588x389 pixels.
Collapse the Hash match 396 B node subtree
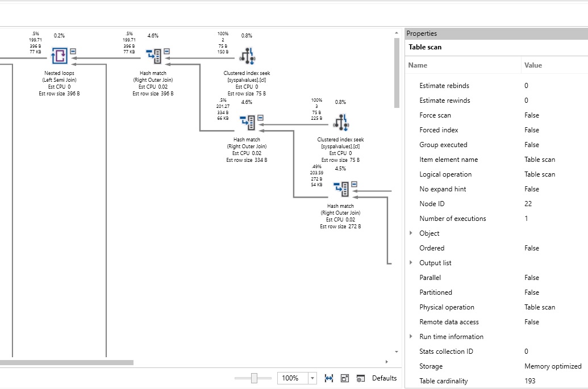tap(167, 51)
